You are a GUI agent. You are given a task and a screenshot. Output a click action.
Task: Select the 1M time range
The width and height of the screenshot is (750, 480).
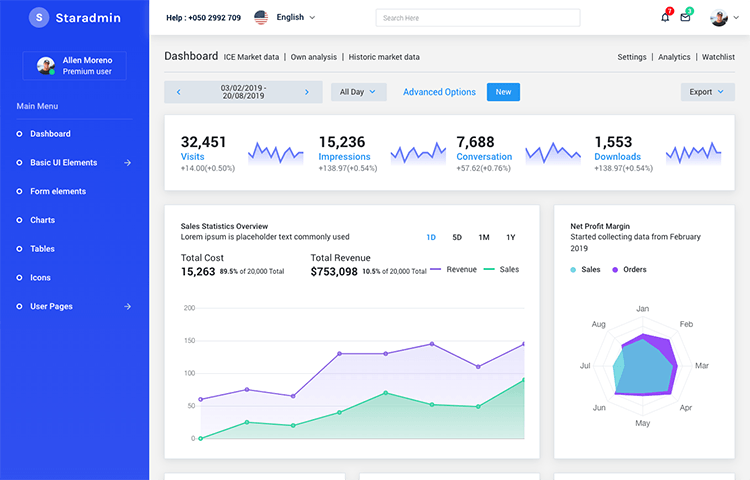(484, 237)
